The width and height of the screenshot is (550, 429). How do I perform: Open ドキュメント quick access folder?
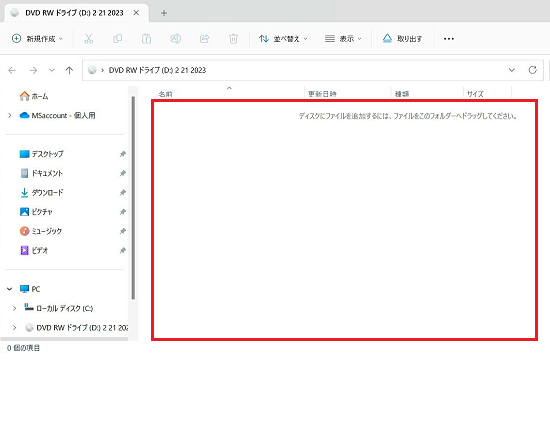click(x=41, y=173)
